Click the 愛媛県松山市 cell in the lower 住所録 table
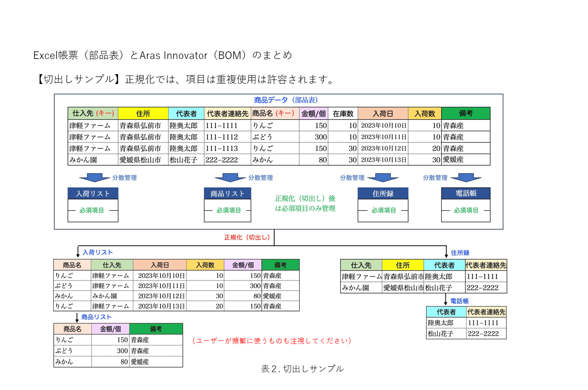 point(403,288)
